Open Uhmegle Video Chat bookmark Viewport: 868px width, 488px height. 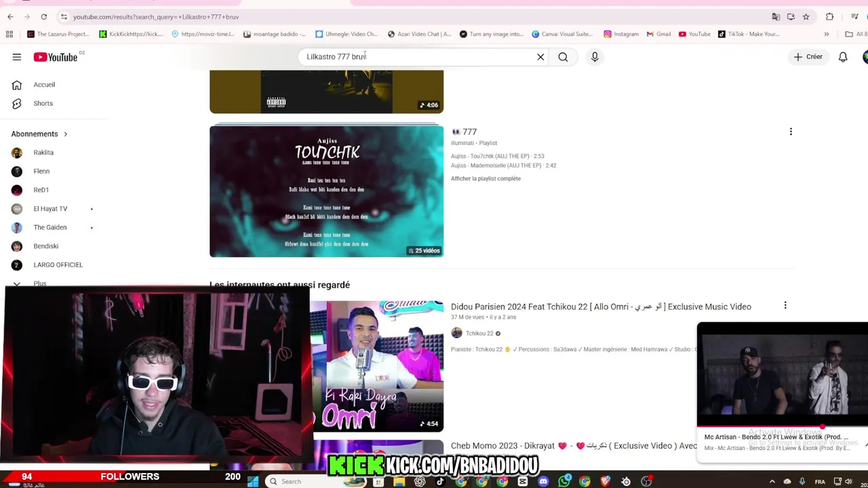point(347,34)
